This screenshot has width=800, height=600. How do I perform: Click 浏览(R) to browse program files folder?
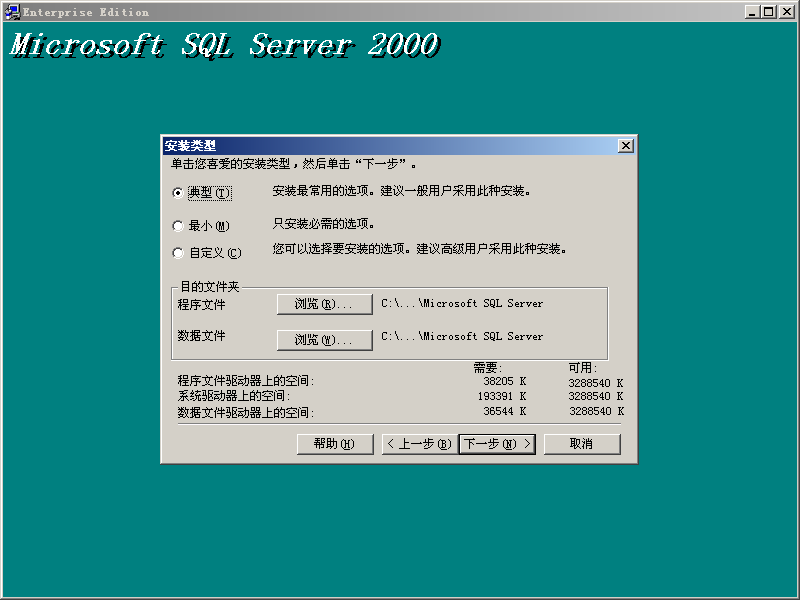(x=324, y=304)
